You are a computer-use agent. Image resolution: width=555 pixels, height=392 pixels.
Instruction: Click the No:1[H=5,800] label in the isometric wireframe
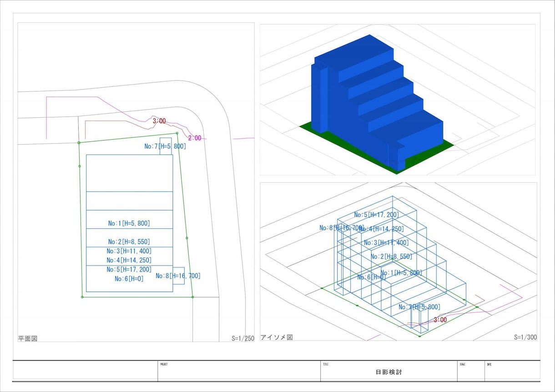[401, 273]
